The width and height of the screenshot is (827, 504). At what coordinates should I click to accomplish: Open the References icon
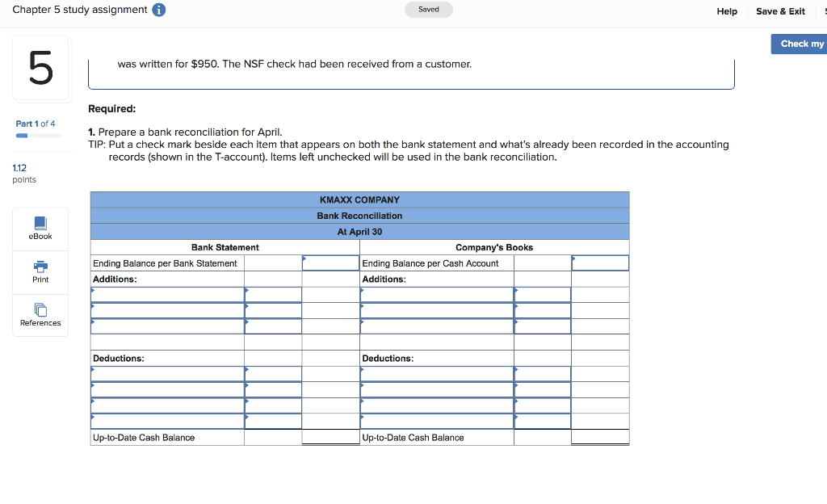(40, 315)
